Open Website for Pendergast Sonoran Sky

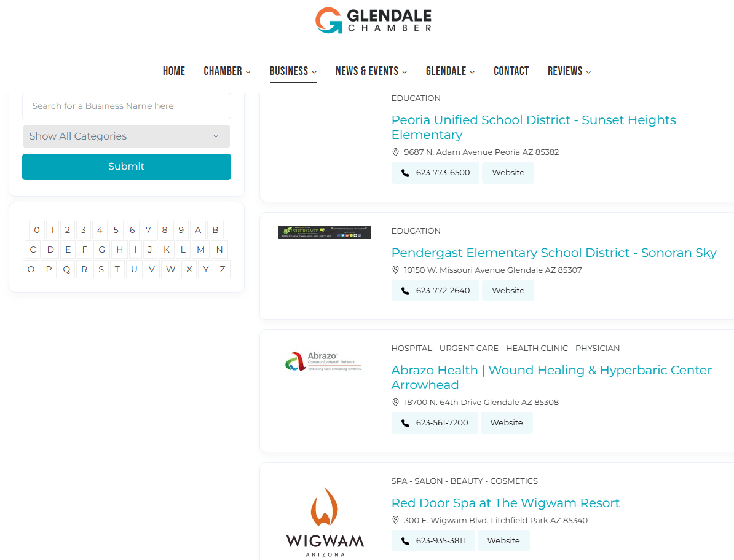tap(508, 291)
